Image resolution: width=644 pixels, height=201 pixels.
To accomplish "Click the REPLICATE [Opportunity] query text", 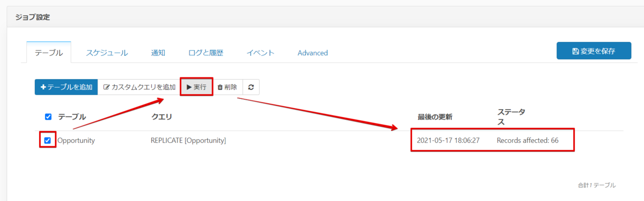I will click(188, 140).
